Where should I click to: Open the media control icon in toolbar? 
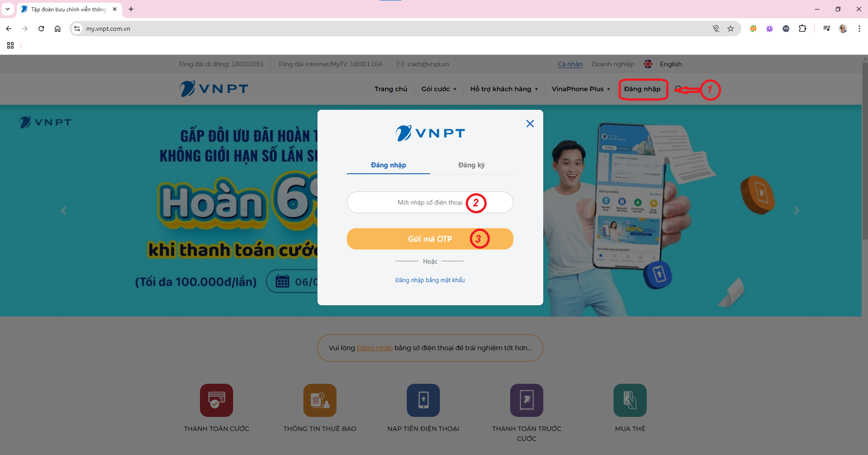[x=827, y=29]
